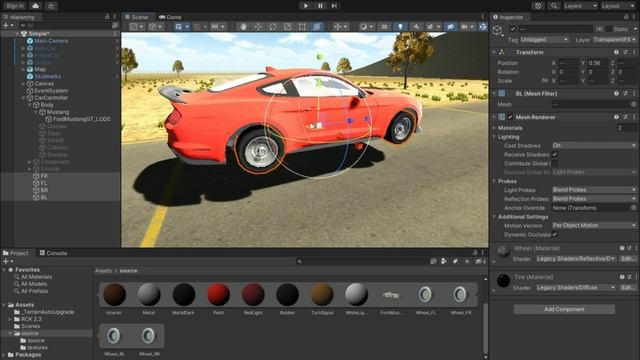Open the scene camera settings icon
Screen dimensions: 640x360
pos(465,27)
